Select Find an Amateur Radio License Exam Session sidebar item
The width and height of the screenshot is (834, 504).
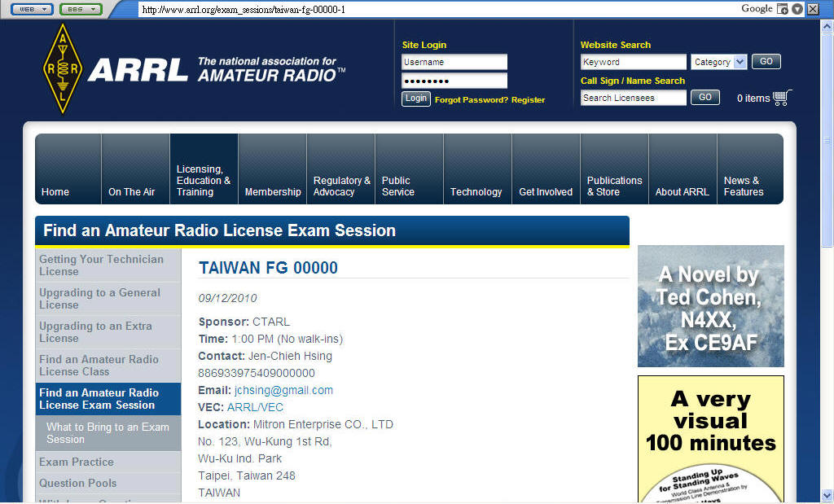[108, 399]
